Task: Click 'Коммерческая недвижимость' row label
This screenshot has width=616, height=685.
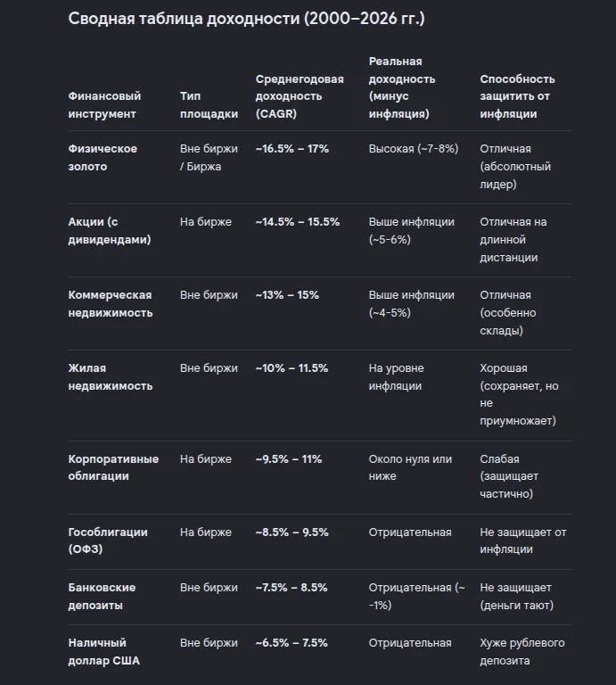Action: [110, 303]
